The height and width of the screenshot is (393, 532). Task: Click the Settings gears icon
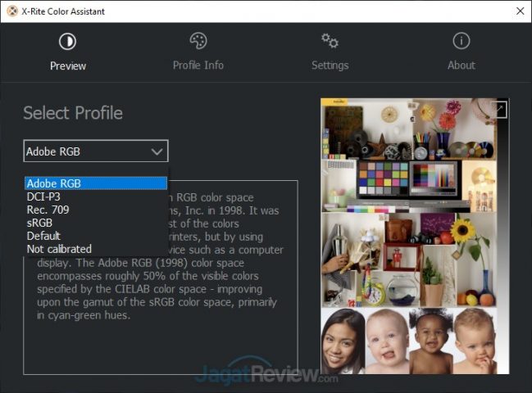330,41
